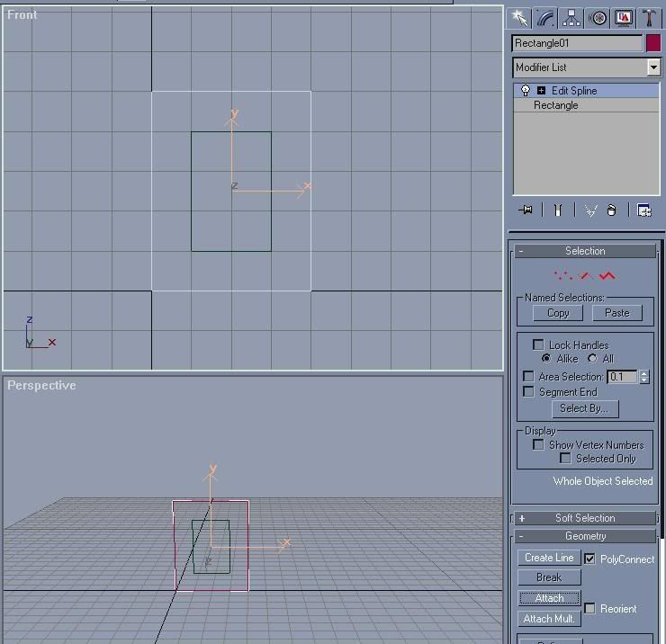The image size is (666, 644).
Task: Open the Motion panel tab
Action: 598,18
